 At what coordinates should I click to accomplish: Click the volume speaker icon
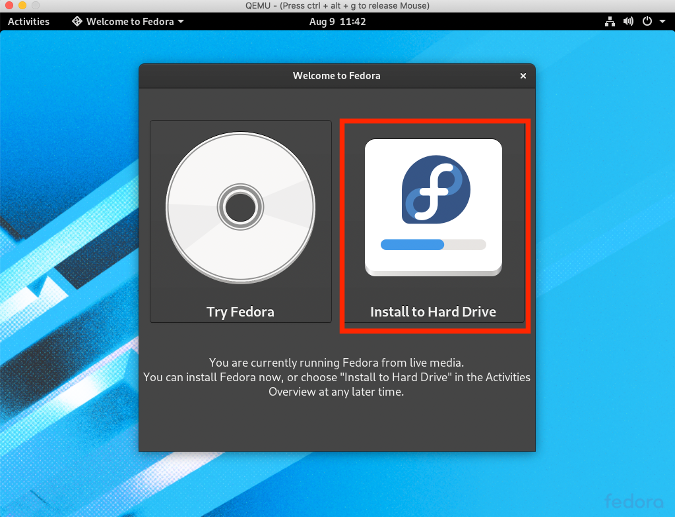coord(629,21)
